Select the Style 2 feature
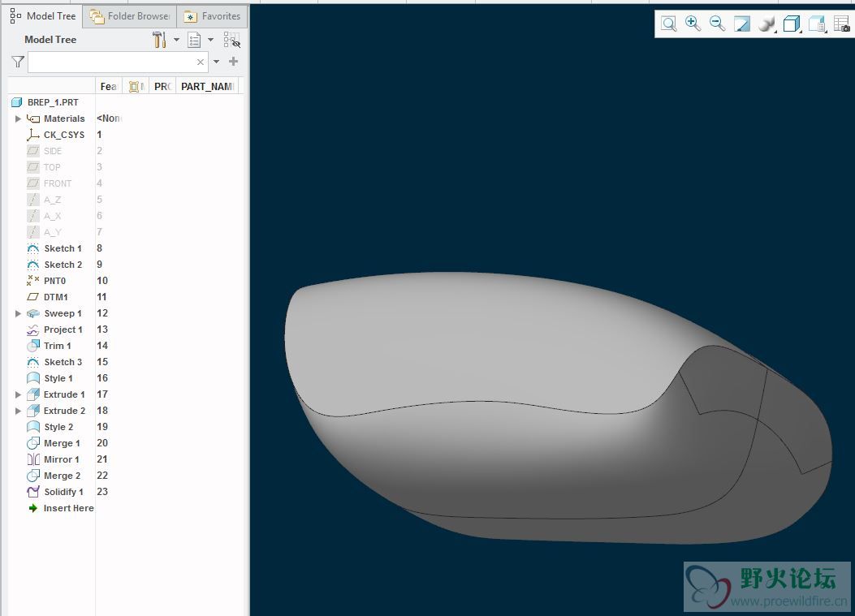Viewport: 855px width, 616px height. [x=58, y=427]
